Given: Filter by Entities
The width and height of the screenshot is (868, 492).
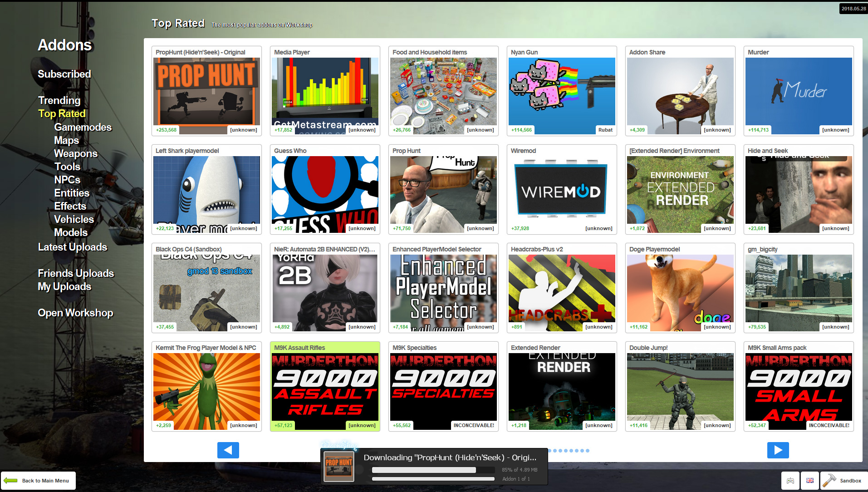Looking at the screenshot, I should coord(72,193).
